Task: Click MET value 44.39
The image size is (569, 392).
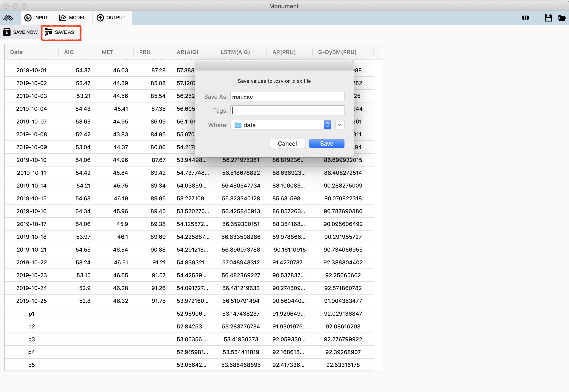Action: pyautogui.click(x=120, y=83)
